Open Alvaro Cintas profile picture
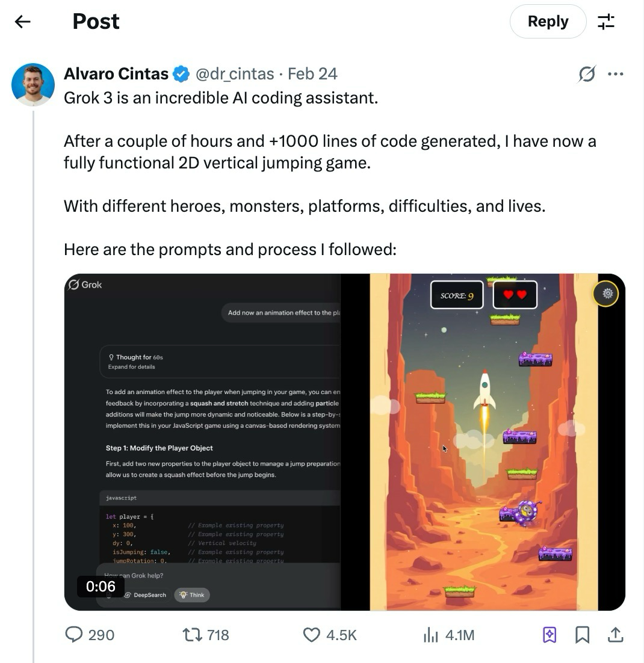This screenshot has width=644, height=663. tap(33, 85)
